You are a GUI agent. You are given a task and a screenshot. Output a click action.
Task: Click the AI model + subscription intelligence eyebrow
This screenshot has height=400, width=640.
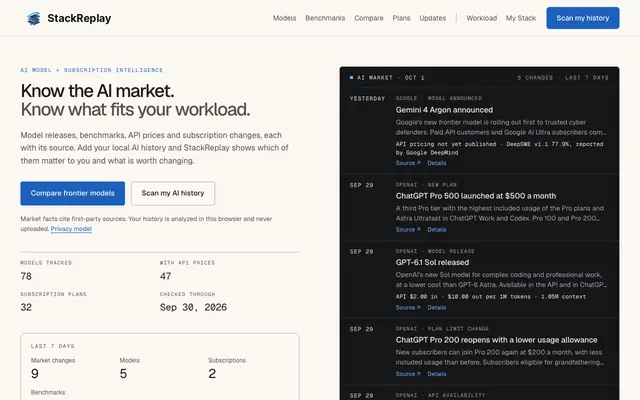(92, 70)
